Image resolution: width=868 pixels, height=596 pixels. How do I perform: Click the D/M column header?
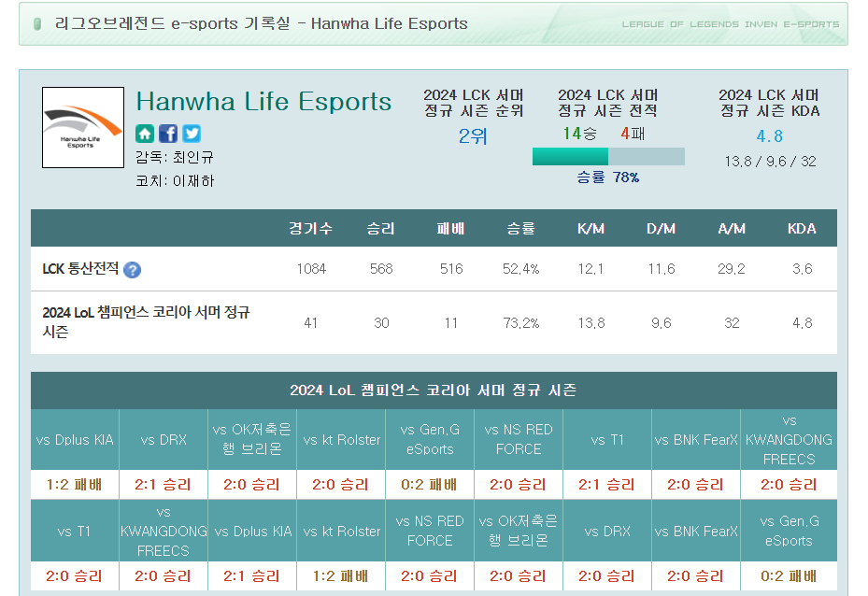661,229
